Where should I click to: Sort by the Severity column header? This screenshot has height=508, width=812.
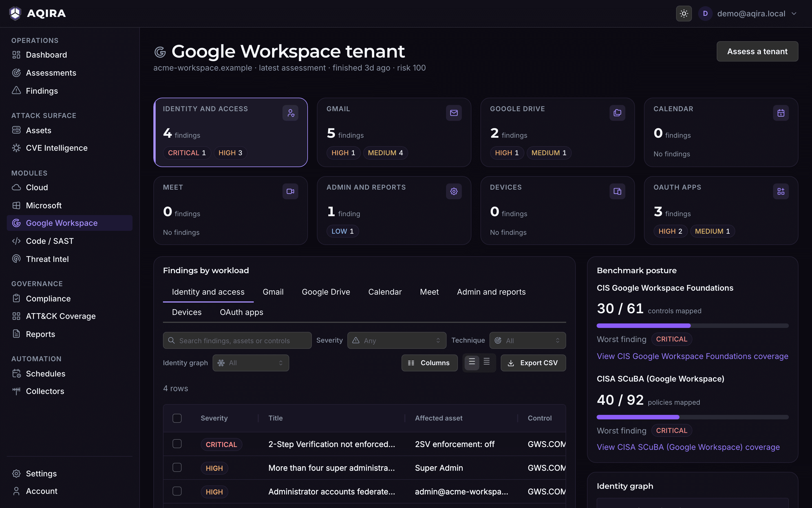pos(214,418)
